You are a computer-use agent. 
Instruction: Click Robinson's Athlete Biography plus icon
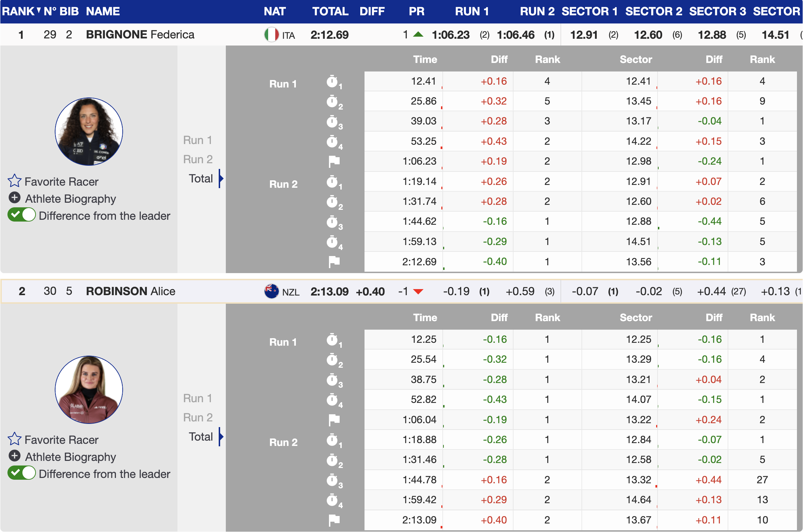(15, 456)
